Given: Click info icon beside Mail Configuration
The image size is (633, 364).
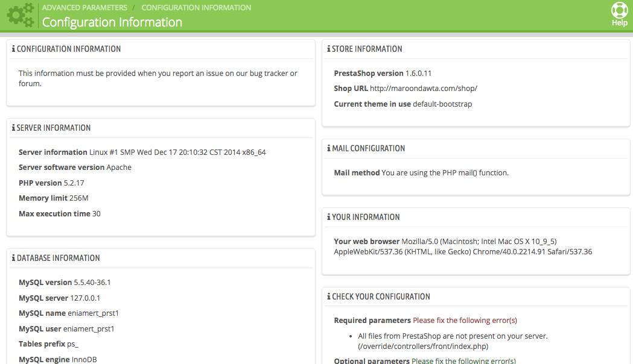Looking at the screenshot, I should click(329, 148).
